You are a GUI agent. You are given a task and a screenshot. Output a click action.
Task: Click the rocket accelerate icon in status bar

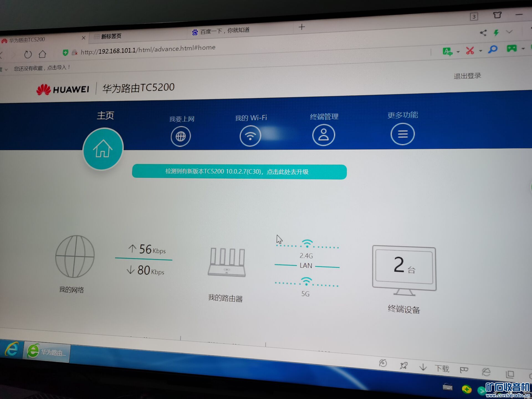pos(404,366)
